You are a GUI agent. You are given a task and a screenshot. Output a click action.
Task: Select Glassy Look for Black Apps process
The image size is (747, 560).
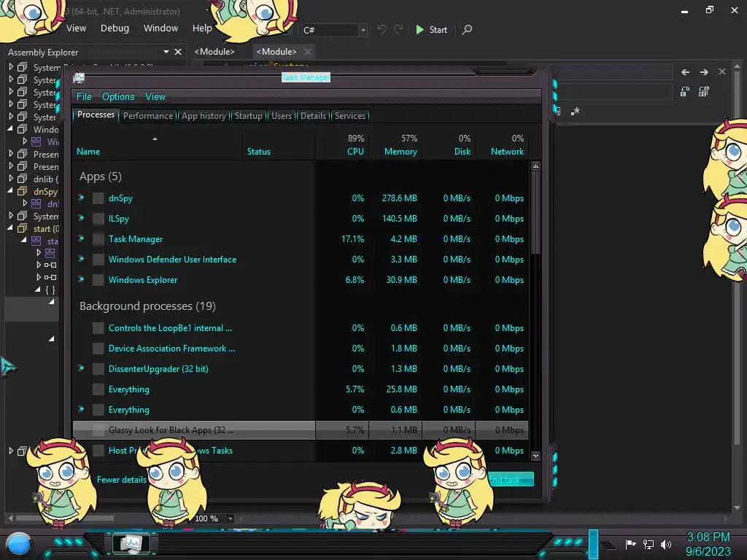pyautogui.click(x=300, y=430)
